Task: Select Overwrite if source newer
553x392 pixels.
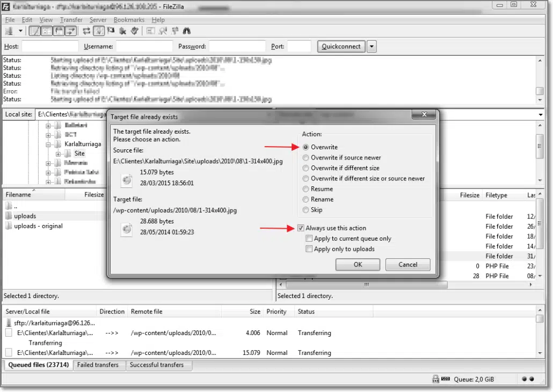Action: 305,158
